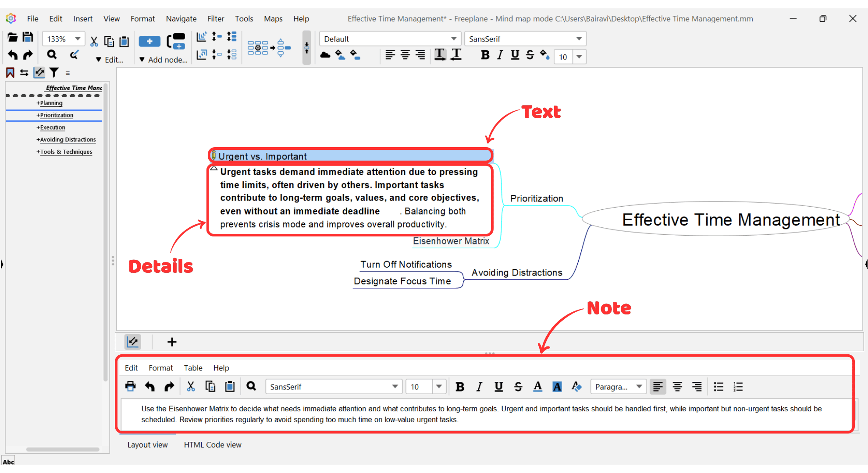
Task: Open the note editor SansSerif font dropdown
Action: point(395,387)
